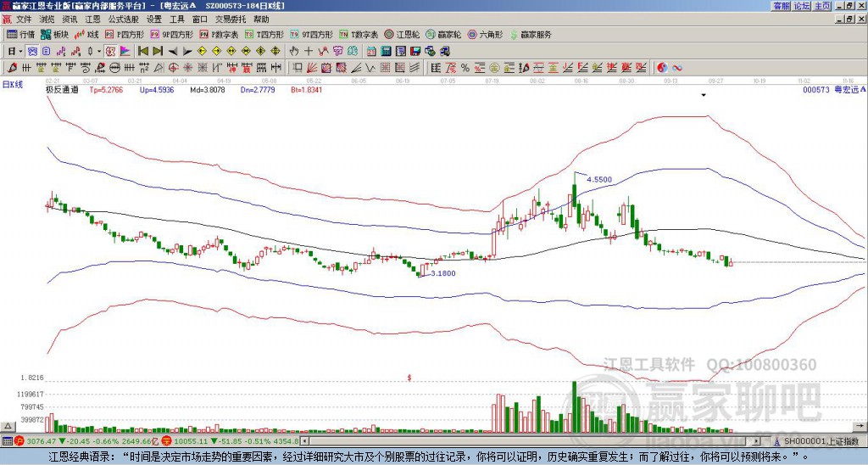Click the hand pan tool icon
The image size is (868, 465).
pyautogui.click(x=293, y=52)
